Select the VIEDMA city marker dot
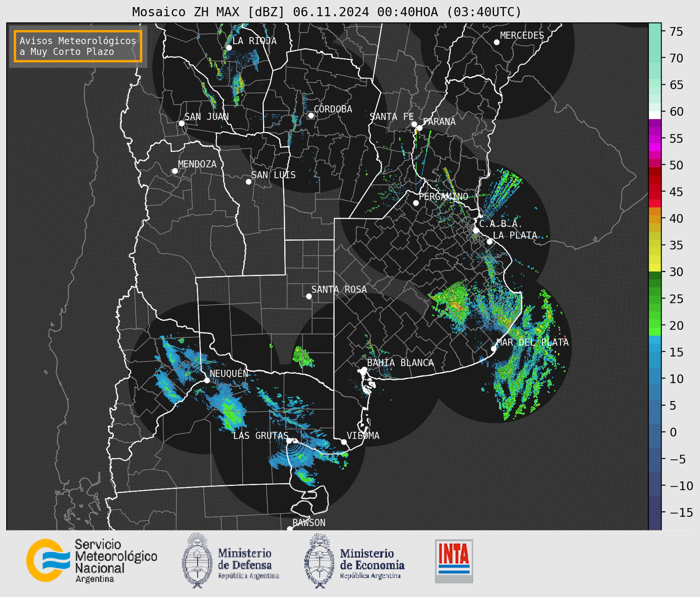 coord(344,442)
